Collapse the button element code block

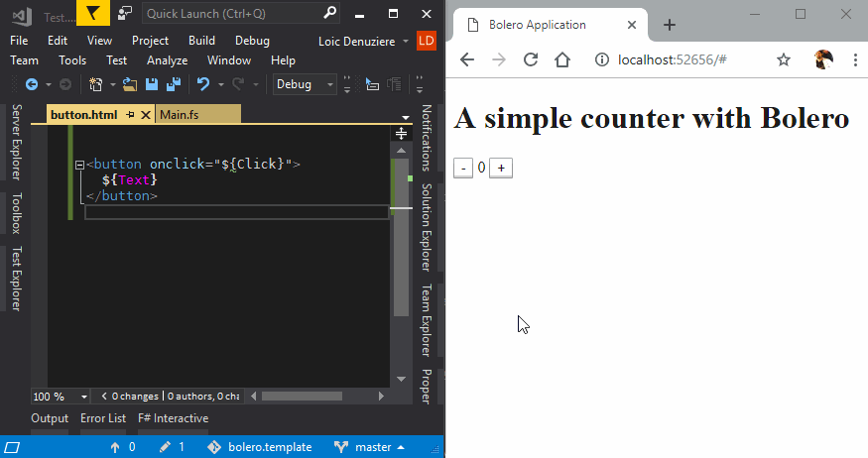[x=79, y=165]
